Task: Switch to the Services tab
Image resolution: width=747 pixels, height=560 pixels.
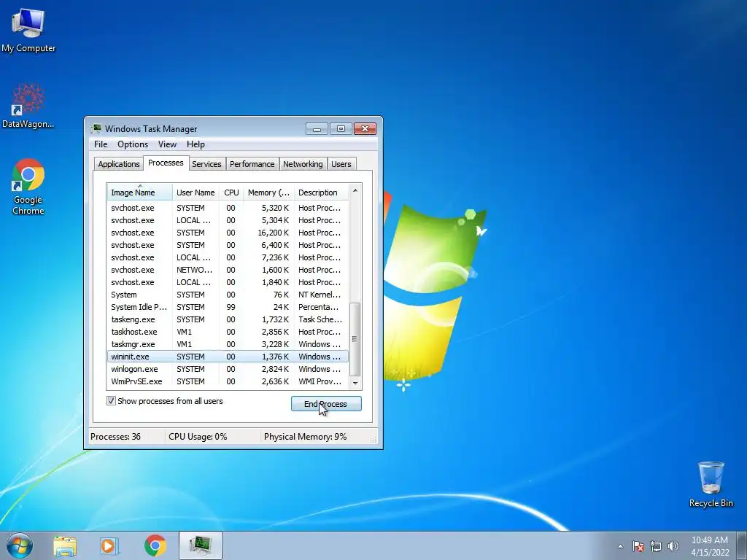Action: (x=206, y=164)
